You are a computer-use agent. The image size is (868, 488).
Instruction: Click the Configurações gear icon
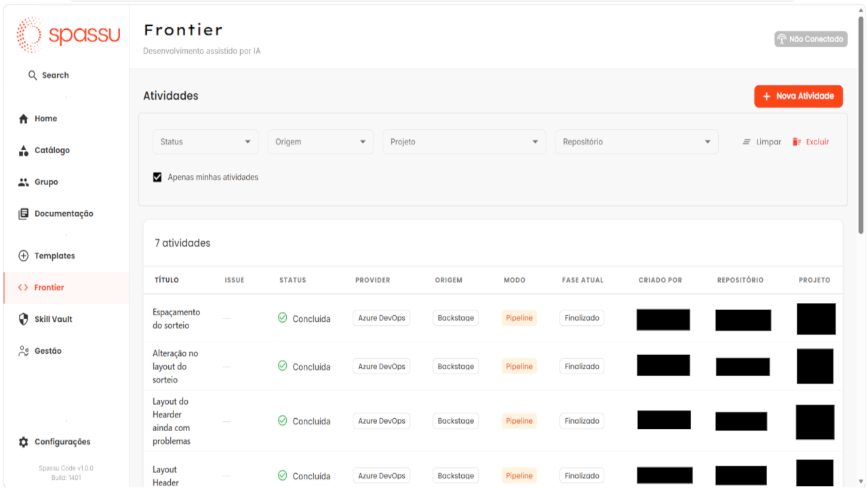point(24,442)
